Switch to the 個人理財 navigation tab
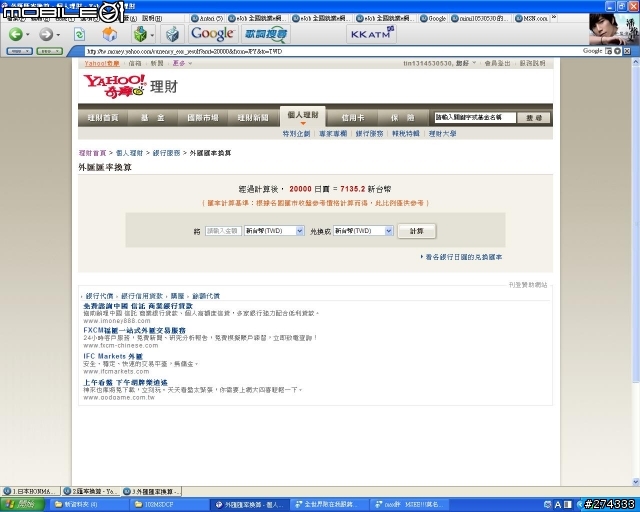The height and width of the screenshot is (512, 640). click(x=303, y=116)
